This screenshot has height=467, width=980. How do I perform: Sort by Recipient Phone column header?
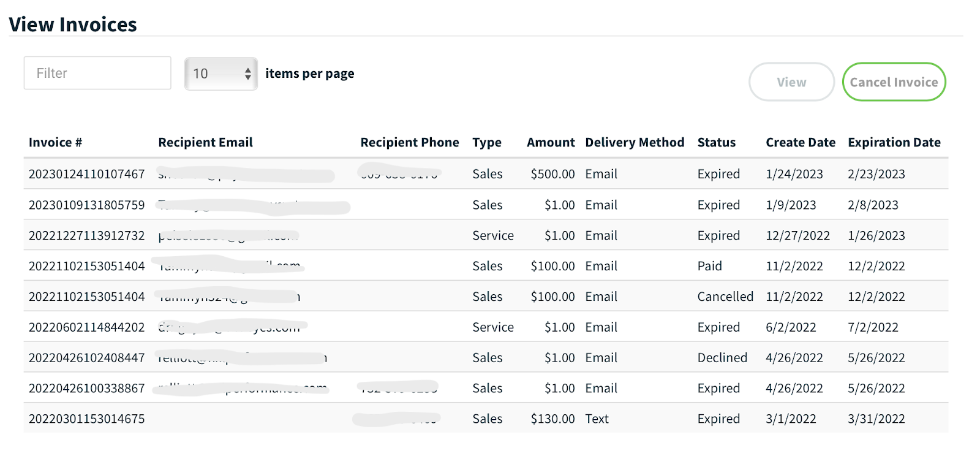point(409,142)
